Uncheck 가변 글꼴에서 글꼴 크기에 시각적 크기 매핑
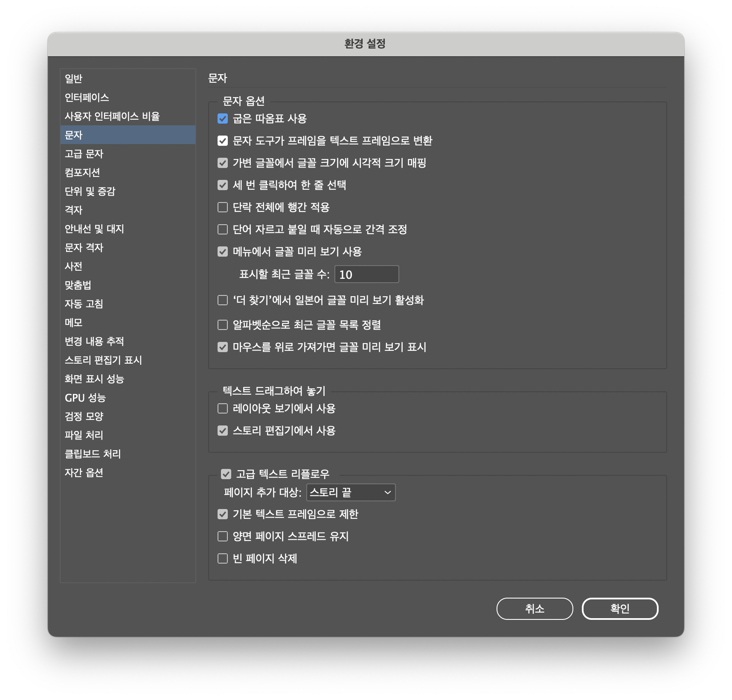Viewport: 732px width, 700px height. click(x=223, y=163)
